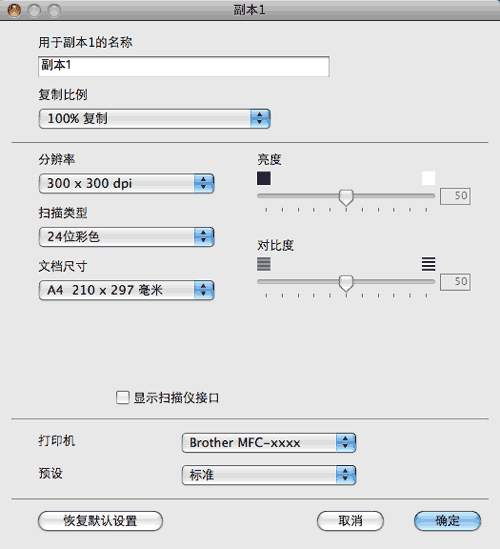This screenshot has width=500, height=549.
Task: Click the 亮度 slider handle
Action: click(346, 197)
